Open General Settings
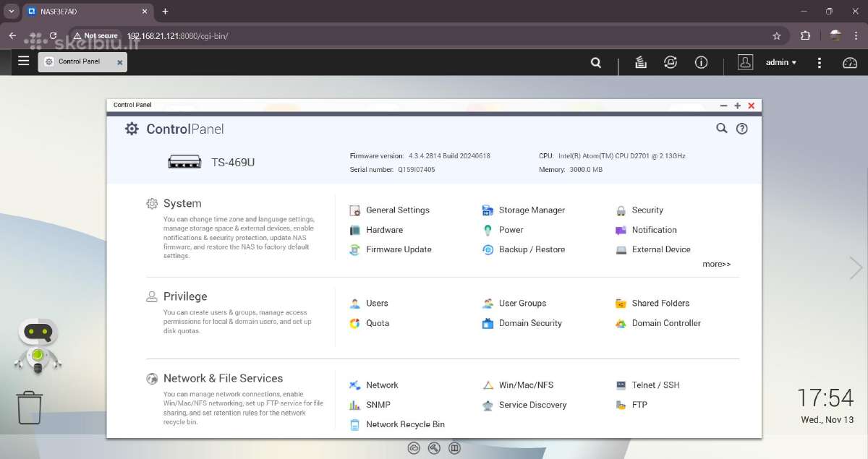 (390, 210)
